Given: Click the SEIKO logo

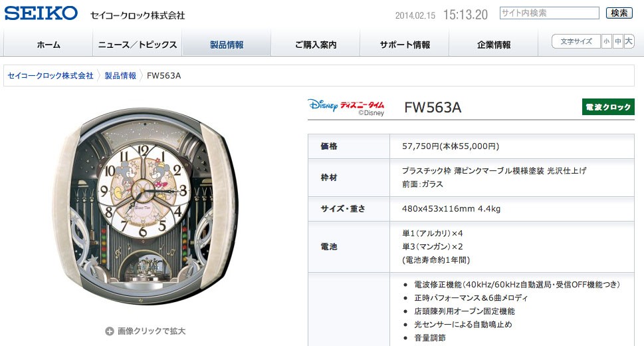Looking at the screenshot, I should [41, 13].
